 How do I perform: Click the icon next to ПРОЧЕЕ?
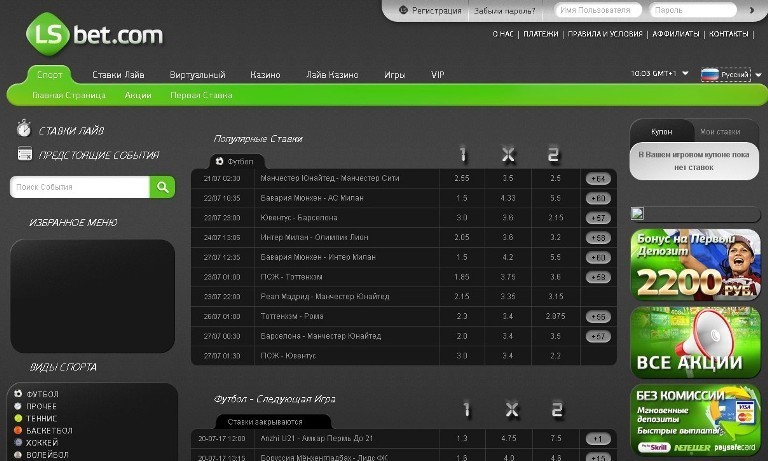[x=18, y=406]
